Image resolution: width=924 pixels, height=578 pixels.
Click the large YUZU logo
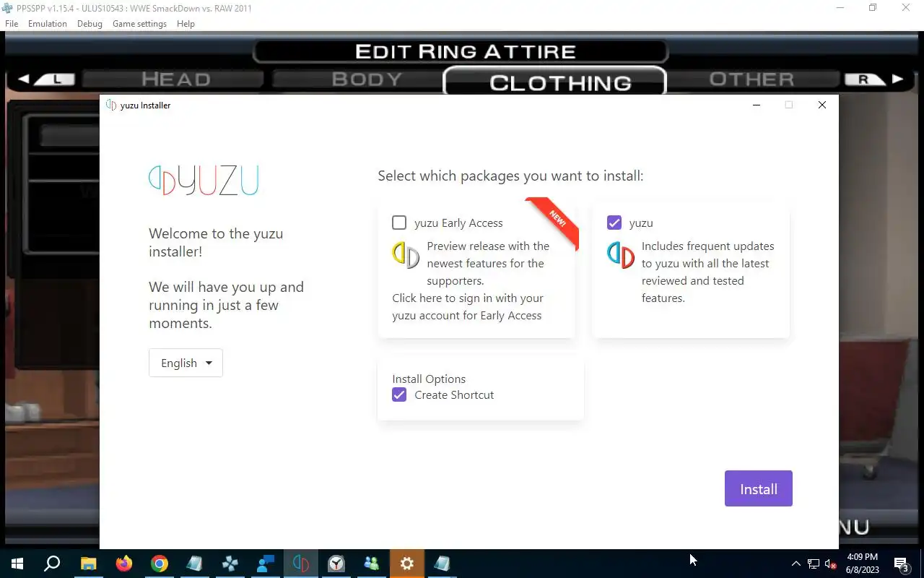204,181
